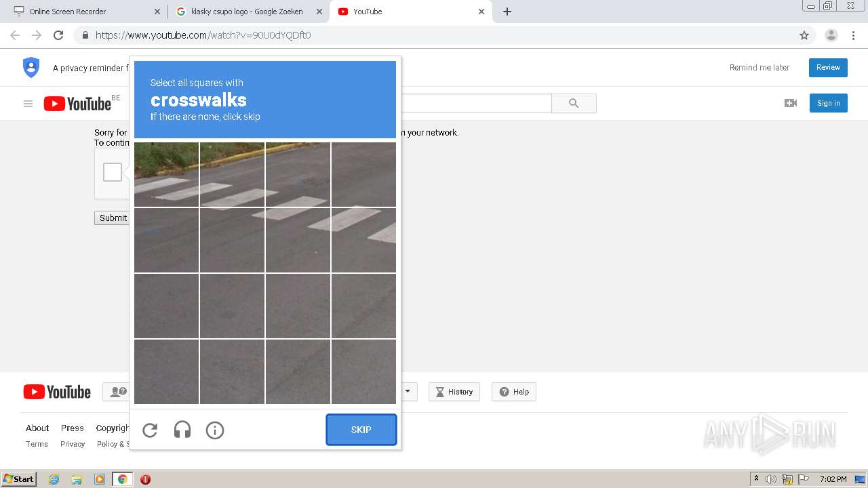868x488 pixels.
Task: Launch Internet Explorer from the taskbar
Action: click(54, 479)
